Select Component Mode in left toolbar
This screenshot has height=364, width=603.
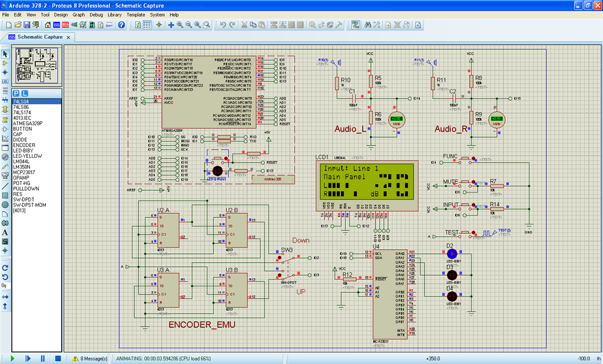coord(5,63)
